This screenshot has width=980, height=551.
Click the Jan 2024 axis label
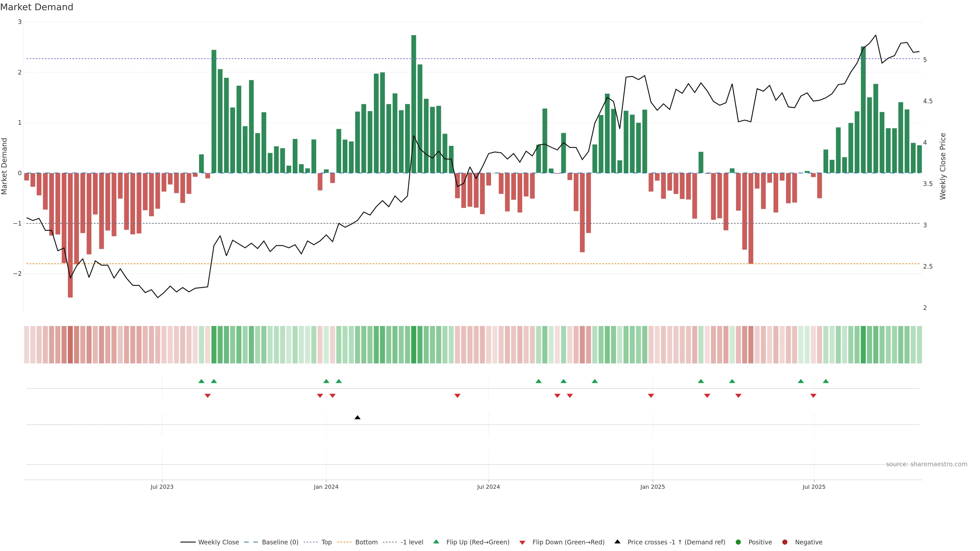326,487
